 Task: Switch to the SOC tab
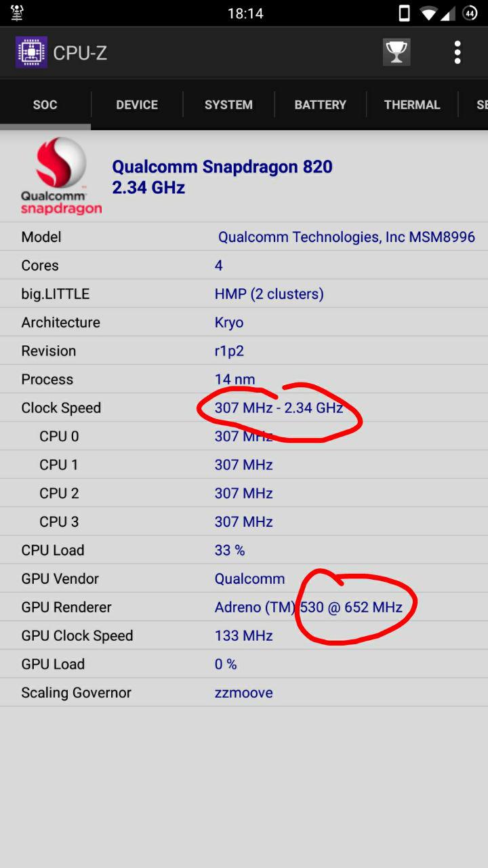(45, 104)
